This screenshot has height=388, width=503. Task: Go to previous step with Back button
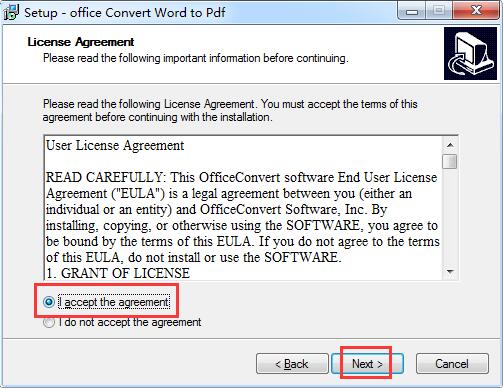[292, 364]
